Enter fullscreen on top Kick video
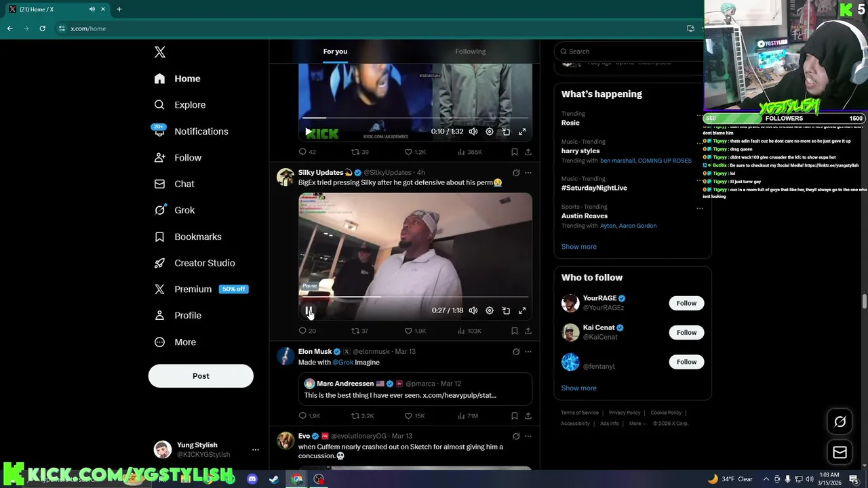 522,131
